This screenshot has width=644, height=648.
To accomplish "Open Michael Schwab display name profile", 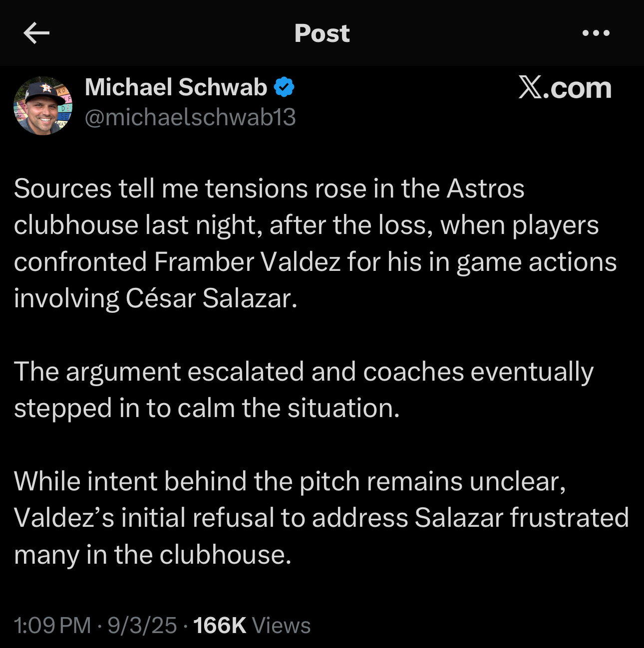I will tap(176, 87).
